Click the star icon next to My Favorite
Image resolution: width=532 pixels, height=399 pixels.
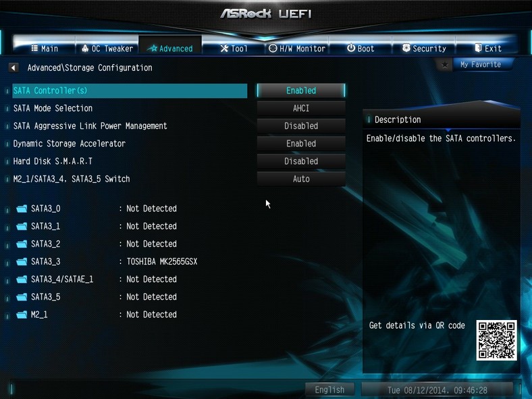pos(445,64)
